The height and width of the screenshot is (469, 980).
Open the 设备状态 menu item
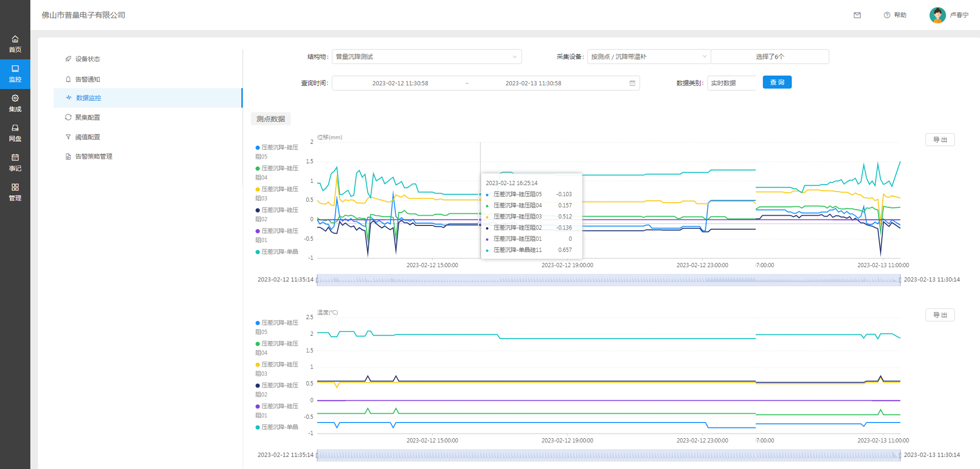[88, 59]
